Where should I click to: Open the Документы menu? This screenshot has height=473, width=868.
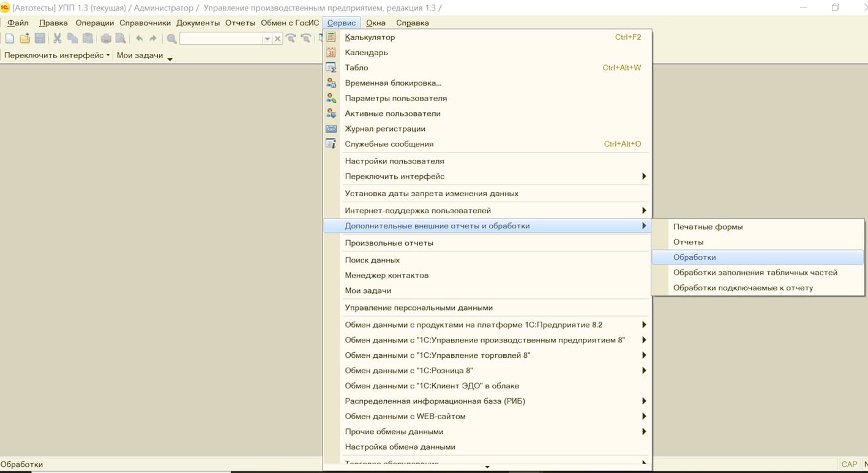click(x=198, y=23)
